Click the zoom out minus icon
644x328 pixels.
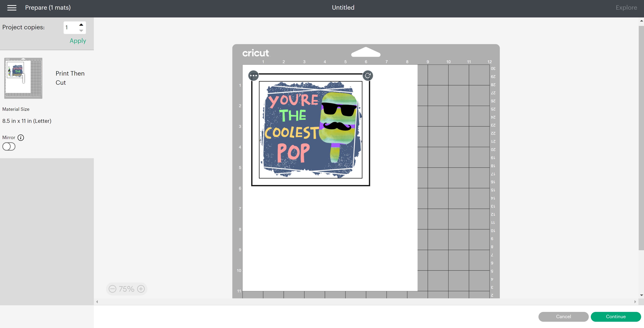click(x=112, y=289)
